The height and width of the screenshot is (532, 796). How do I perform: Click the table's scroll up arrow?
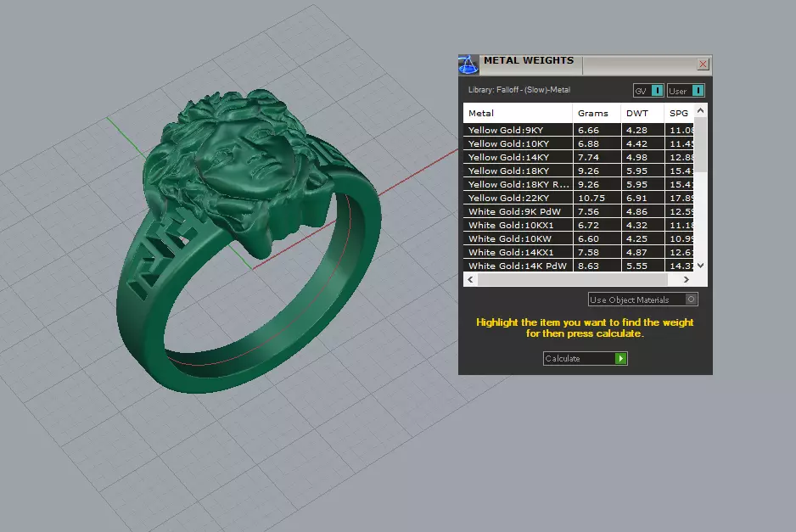701,110
